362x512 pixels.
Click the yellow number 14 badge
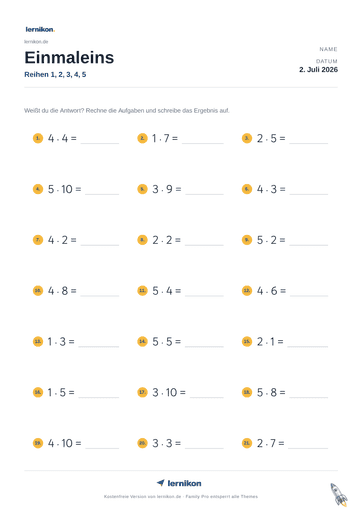click(x=142, y=341)
